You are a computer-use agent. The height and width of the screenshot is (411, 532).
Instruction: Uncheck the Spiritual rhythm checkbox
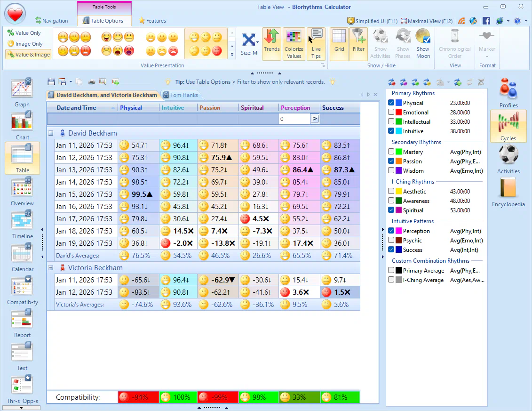click(391, 210)
